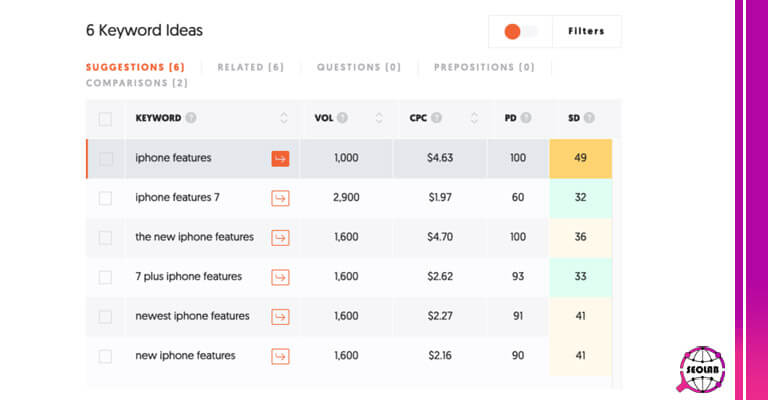Click keyword 'new iphone features'
The image size is (768, 400).
tap(185, 356)
